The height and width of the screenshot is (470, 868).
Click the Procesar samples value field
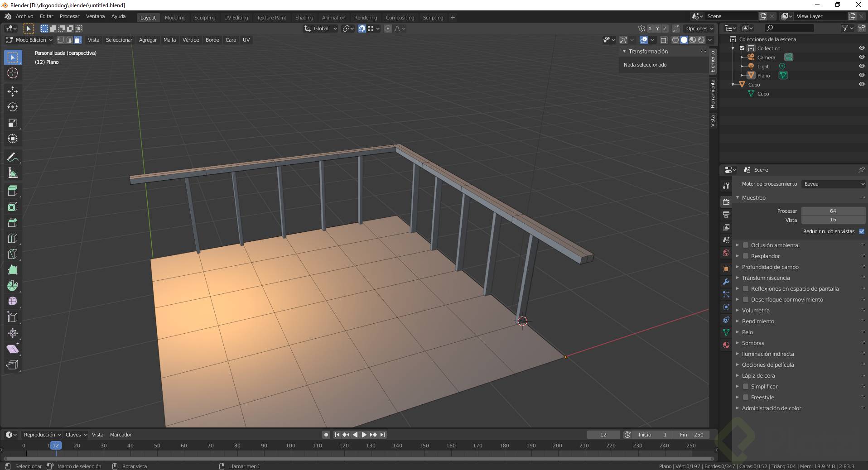833,211
